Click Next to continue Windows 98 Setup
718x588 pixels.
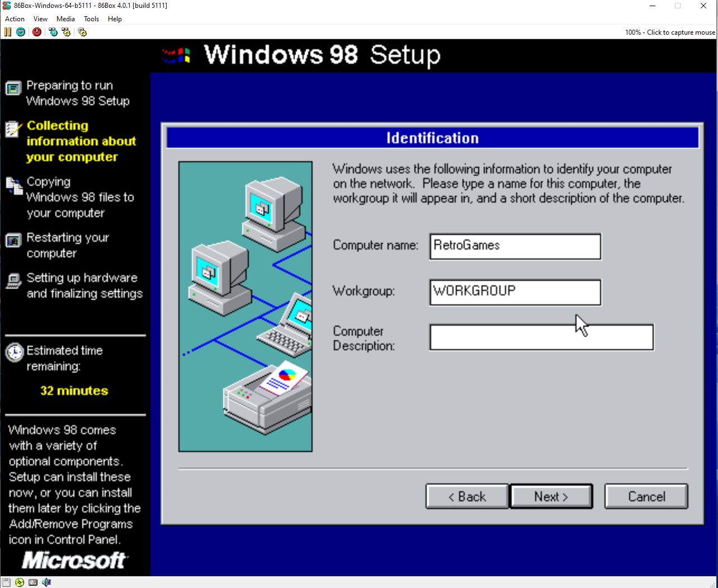551,497
